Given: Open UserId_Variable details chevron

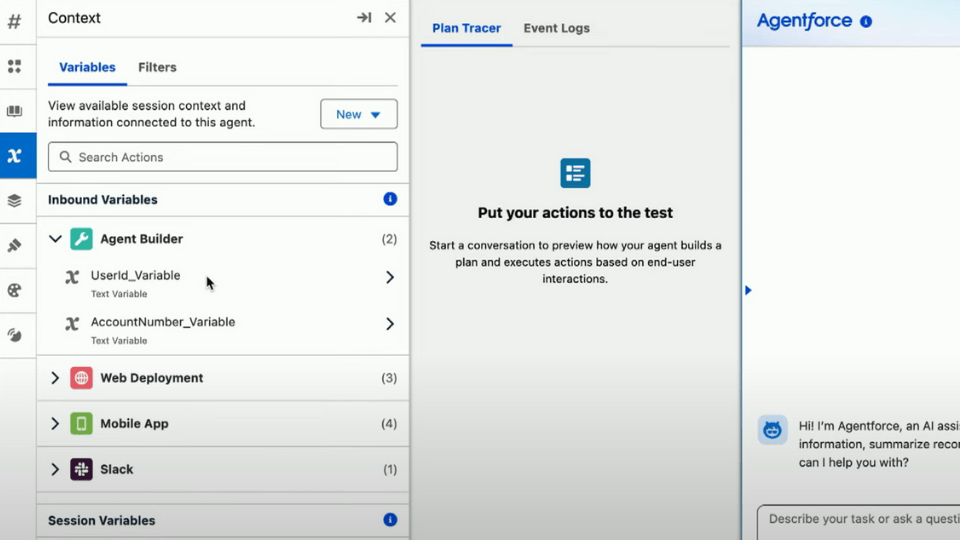Looking at the screenshot, I should (390, 277).
